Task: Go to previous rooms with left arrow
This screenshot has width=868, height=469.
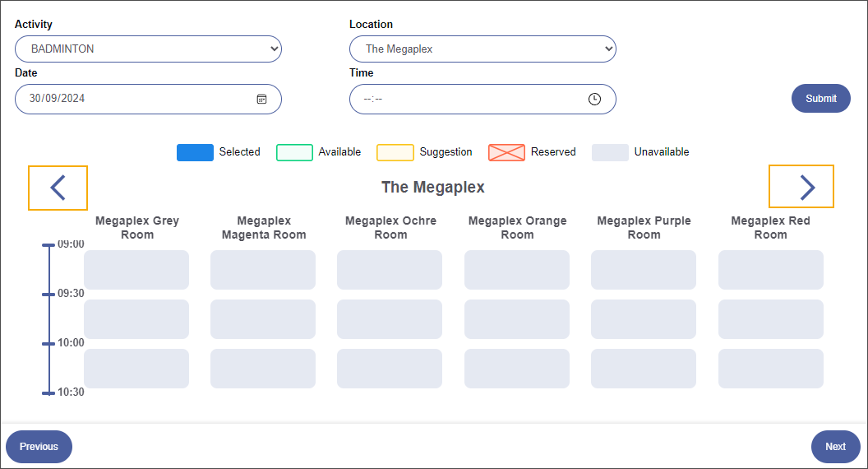Action: click(58, 188)
